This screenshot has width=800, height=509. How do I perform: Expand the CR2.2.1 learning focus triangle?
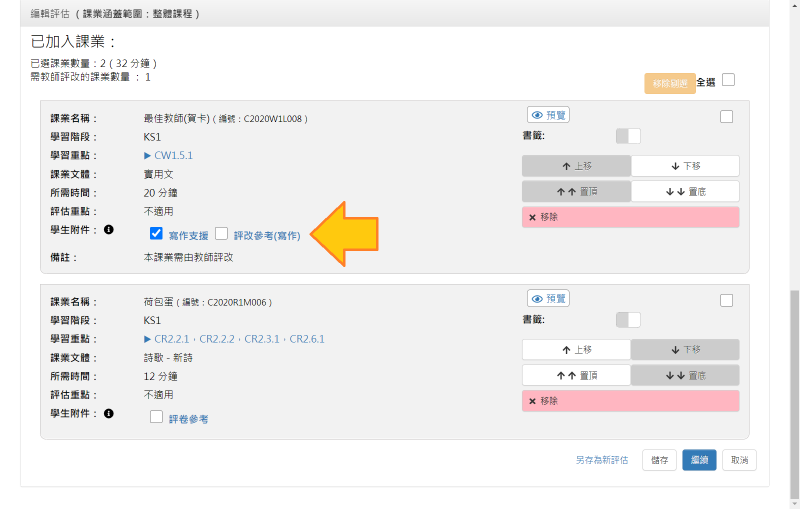[x=148, y=339]
